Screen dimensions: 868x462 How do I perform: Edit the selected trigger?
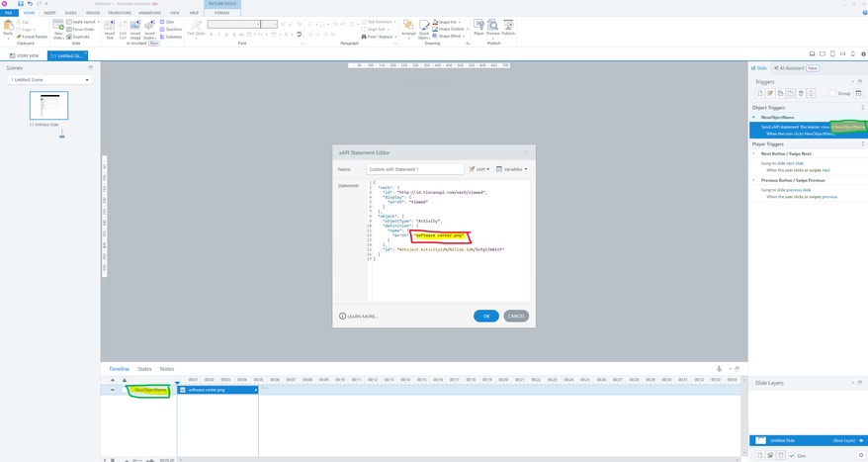(770, 93)
